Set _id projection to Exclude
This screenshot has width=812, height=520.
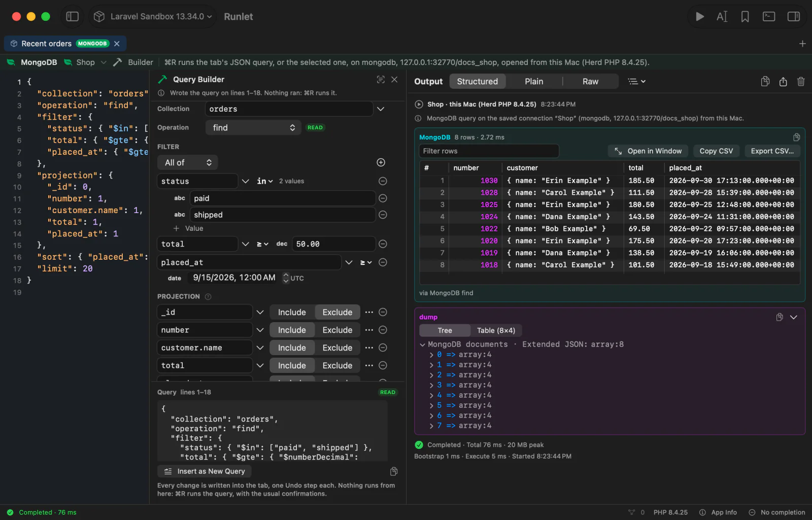337,312
